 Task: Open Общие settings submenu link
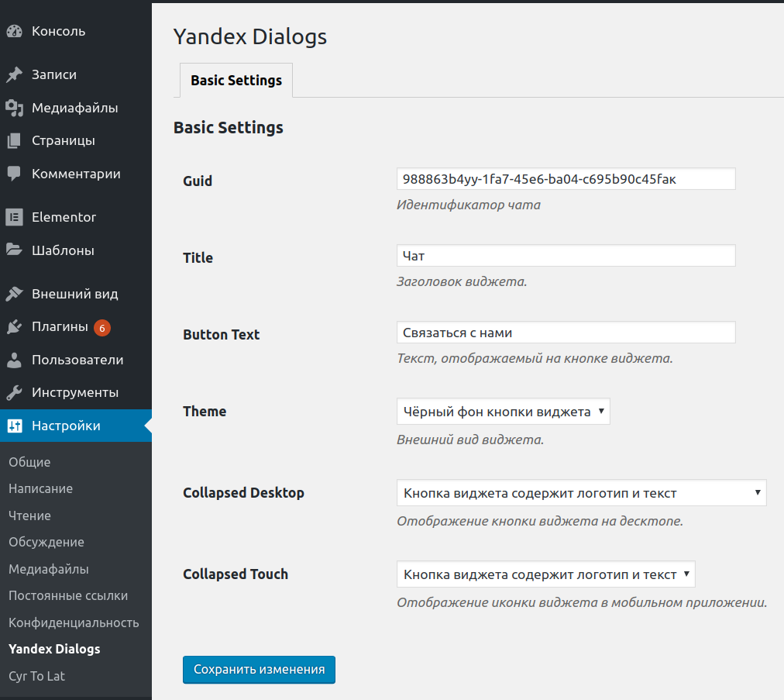(29, 462)
